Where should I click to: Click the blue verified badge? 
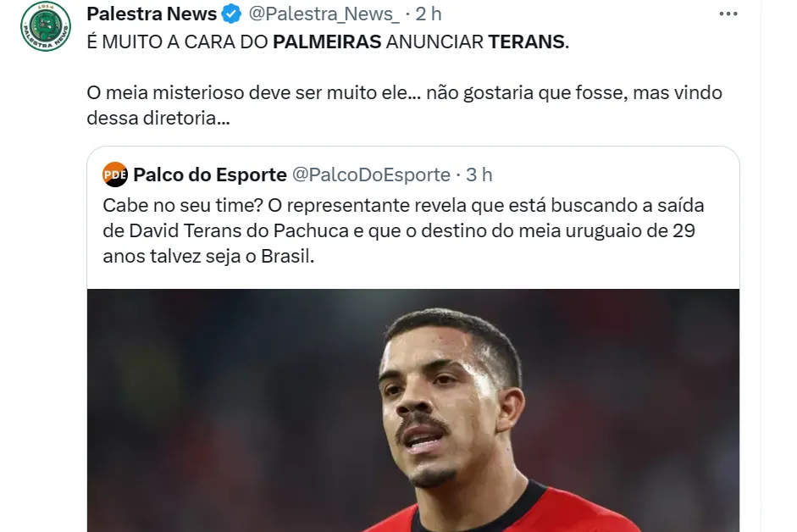pos(232,14)
